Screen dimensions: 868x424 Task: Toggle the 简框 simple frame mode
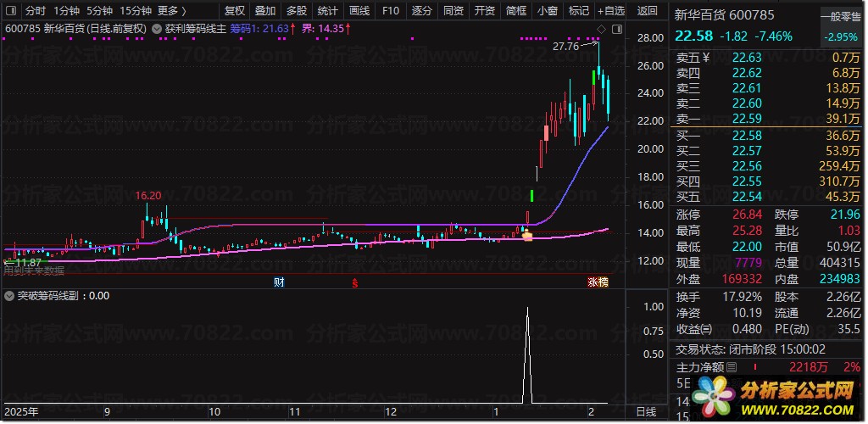click(x=516, y=10)
